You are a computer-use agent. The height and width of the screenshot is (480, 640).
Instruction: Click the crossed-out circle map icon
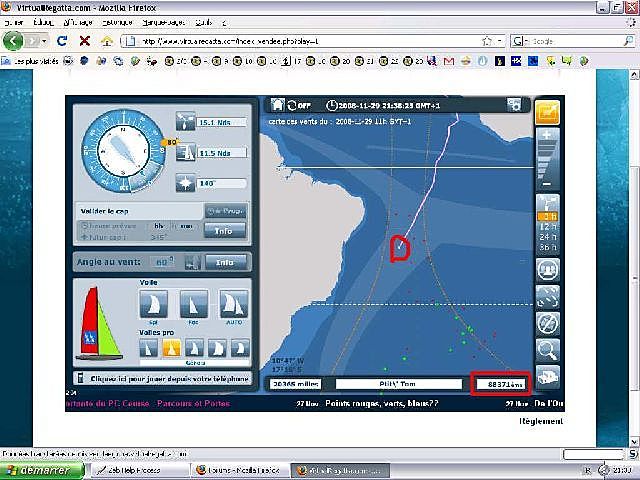pyautogui.click(x=547, y=323)
